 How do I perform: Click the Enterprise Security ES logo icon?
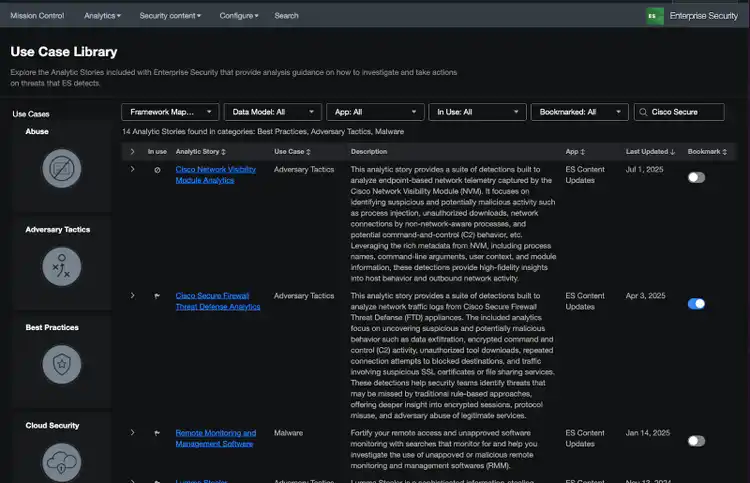click(653, 16)
